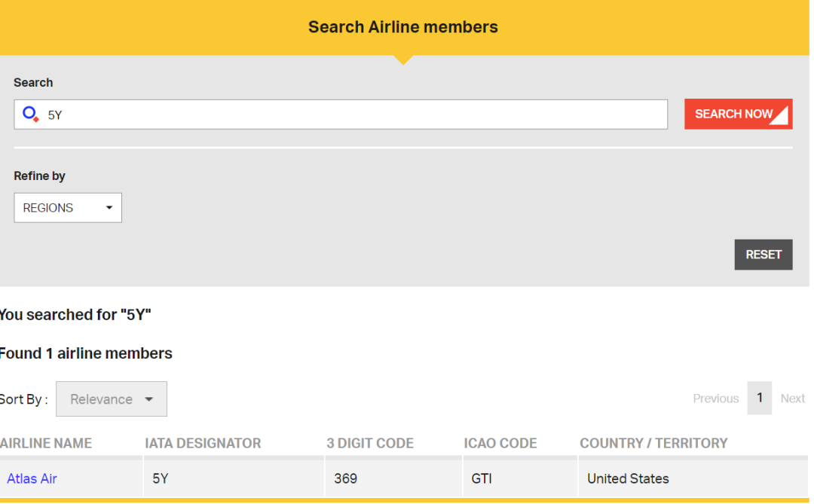Open the Atlas Air airline link
The width and height of the screenshot is (814, 504).
(x=32, y=478)
